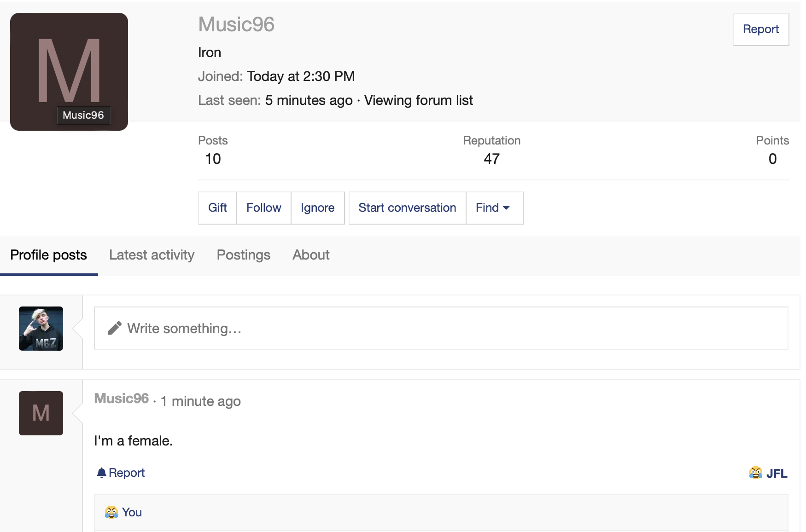The height and width of the screenshot is (532, 806).
Task: Open the Find dropdown menu
Action: coord(494,208)
